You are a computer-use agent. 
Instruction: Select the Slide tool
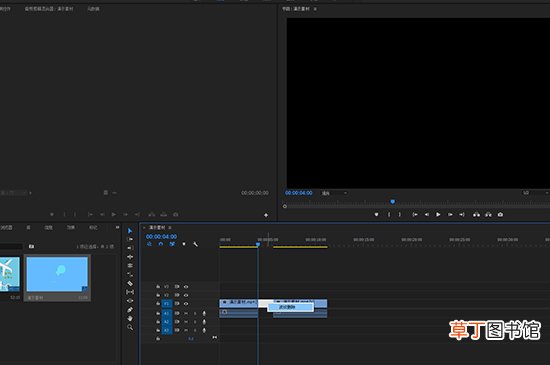[x=130, y=300]
